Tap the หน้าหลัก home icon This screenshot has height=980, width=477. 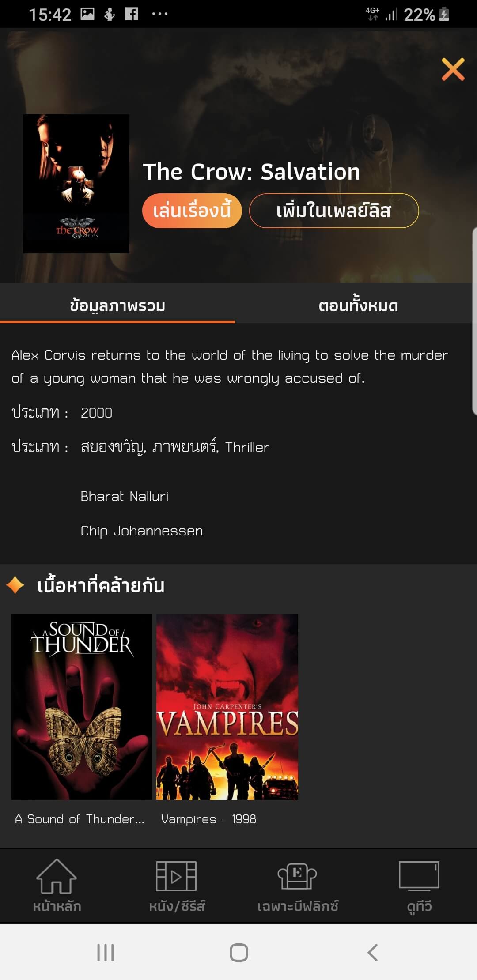[57, 876]
